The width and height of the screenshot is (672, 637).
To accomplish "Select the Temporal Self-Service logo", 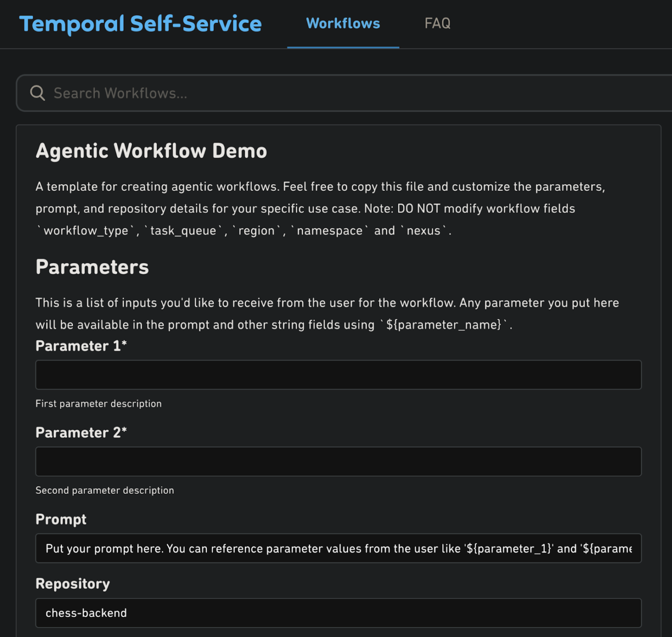I will (x=141, y=23).
